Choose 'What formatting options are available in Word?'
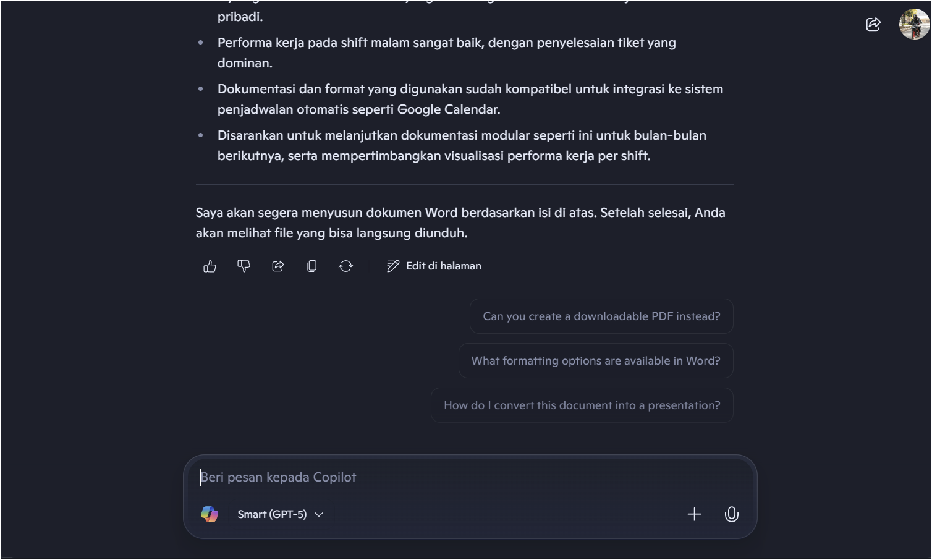This screenshot has width=932, height=560. tap(596, 361)
